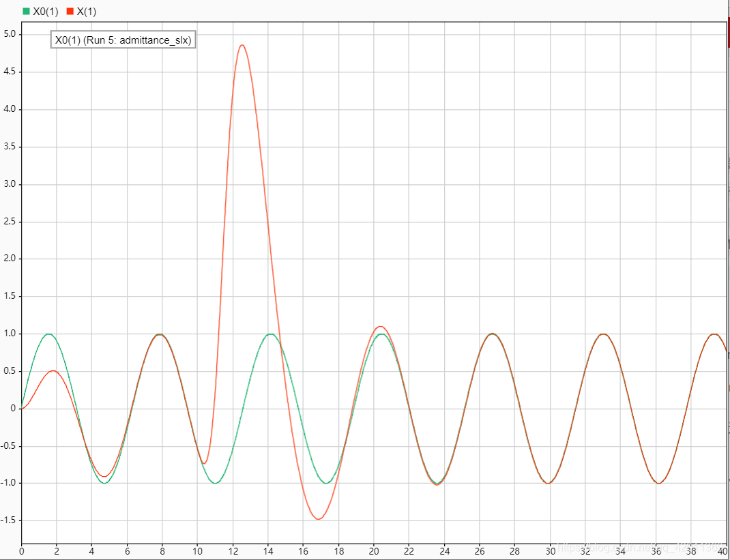Click the red X(1) legend color swatch
Viewport: 730px width, 560px height.
[70, 11]
